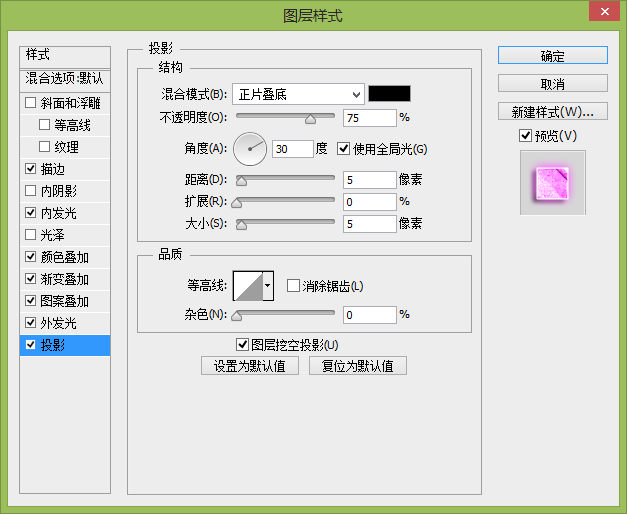Uncheck the 投影 style checkbox
This screenshot has width=627, height=514.
30,344
